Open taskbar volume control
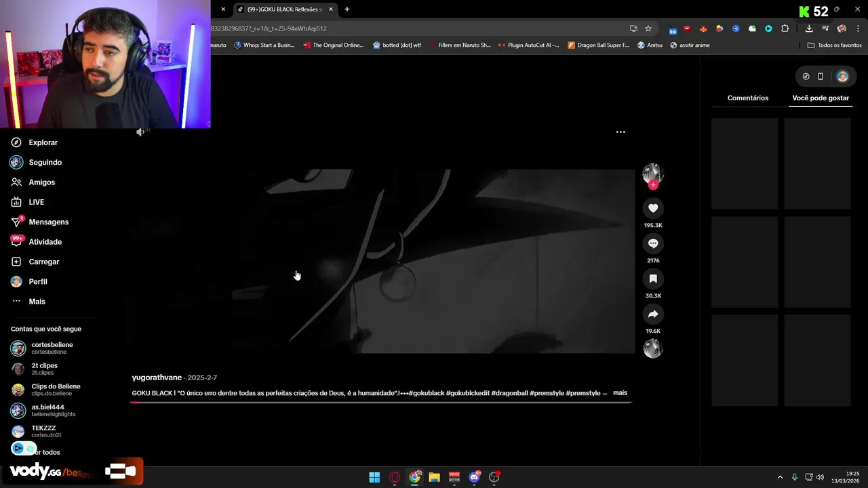This screenshot has height=488, width=868. coord(820,477)
